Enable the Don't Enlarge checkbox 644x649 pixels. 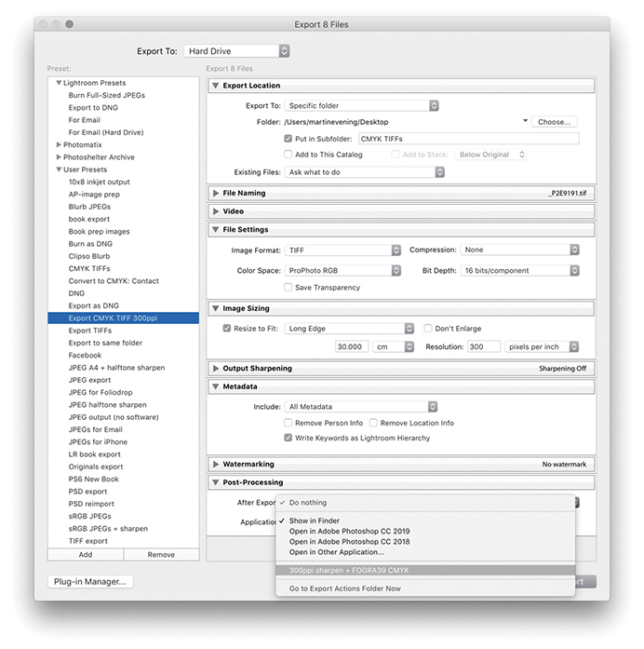[428, 329]
